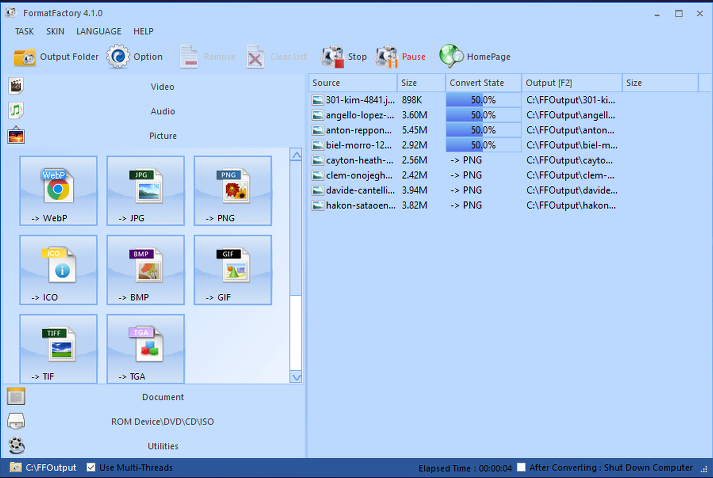Image resolution: width=713 pixels, height=478 pixels.
Task: Click the -> PNG state for clem-onojegh
Action: pyautogui.click(x=466, y=175)
